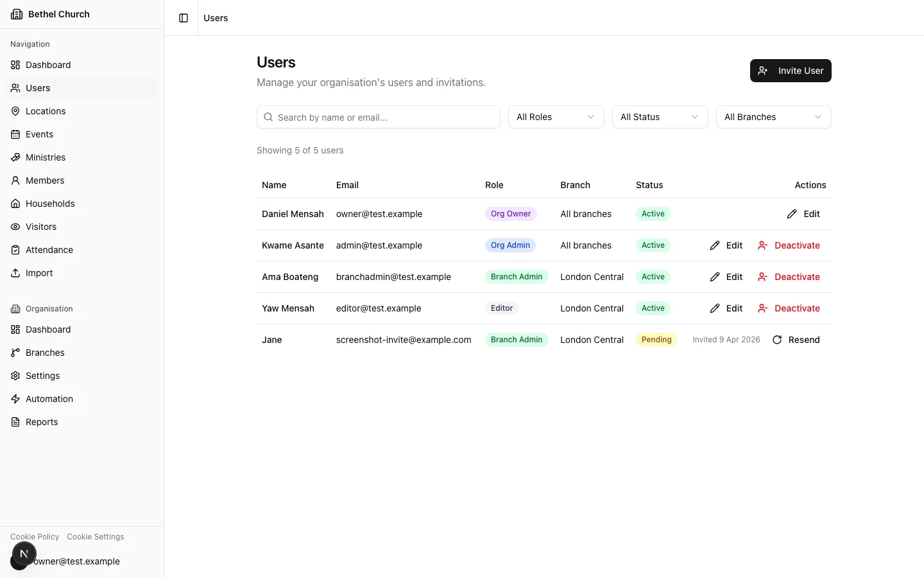Click the Ministries icon in sidebar
The height and width of the screenshot is (578, 924).
15,157
